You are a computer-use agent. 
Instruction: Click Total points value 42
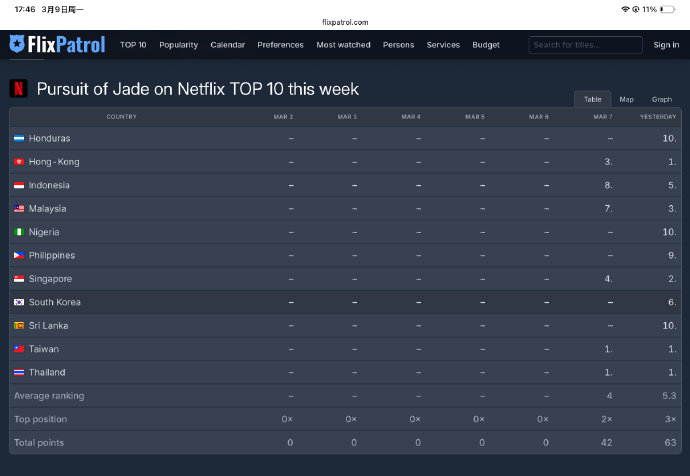coord(606,443)
